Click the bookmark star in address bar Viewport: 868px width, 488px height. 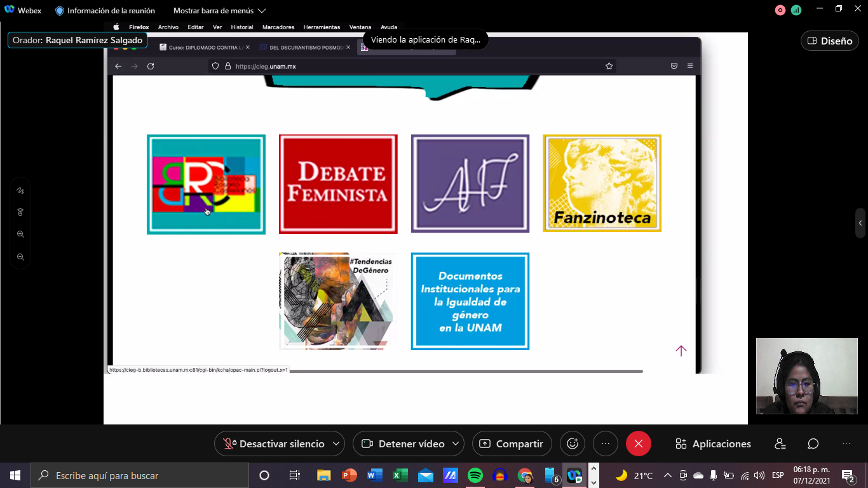pos(609,66)
